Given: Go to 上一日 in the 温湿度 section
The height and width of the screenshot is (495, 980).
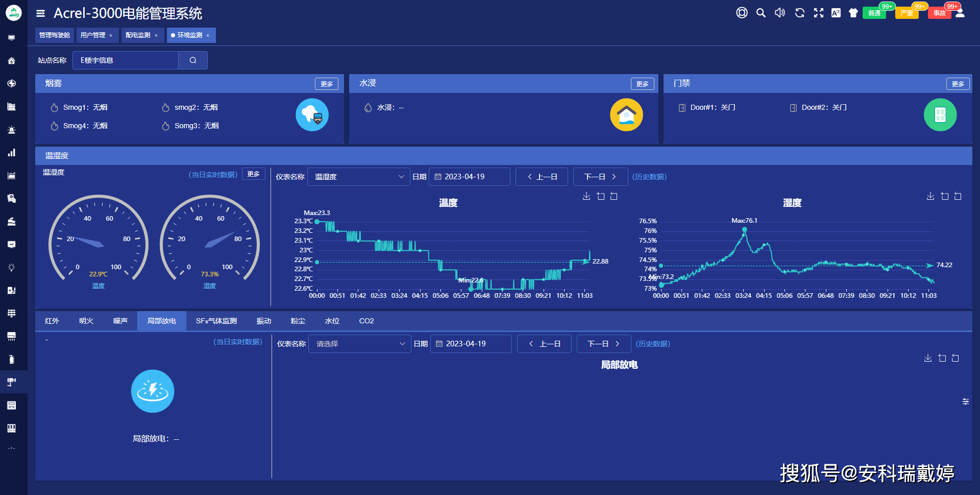Looking at the screenshot, I should 542,177.
